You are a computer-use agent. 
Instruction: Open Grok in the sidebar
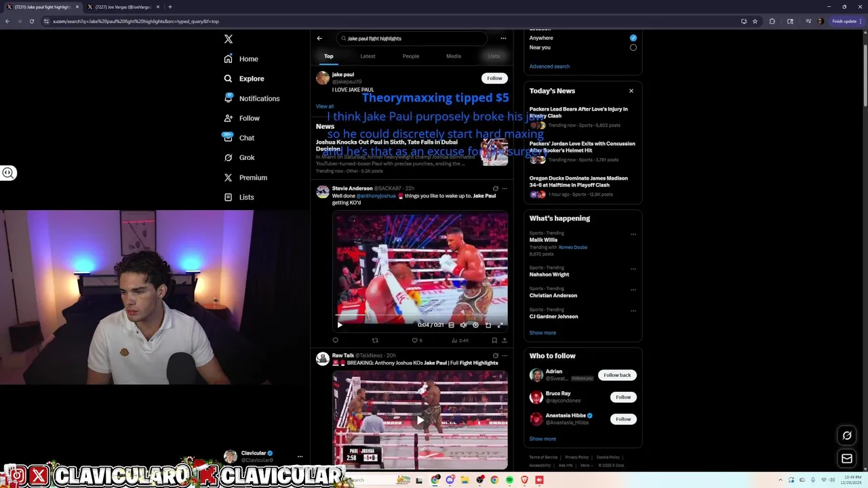pos(239,157)
